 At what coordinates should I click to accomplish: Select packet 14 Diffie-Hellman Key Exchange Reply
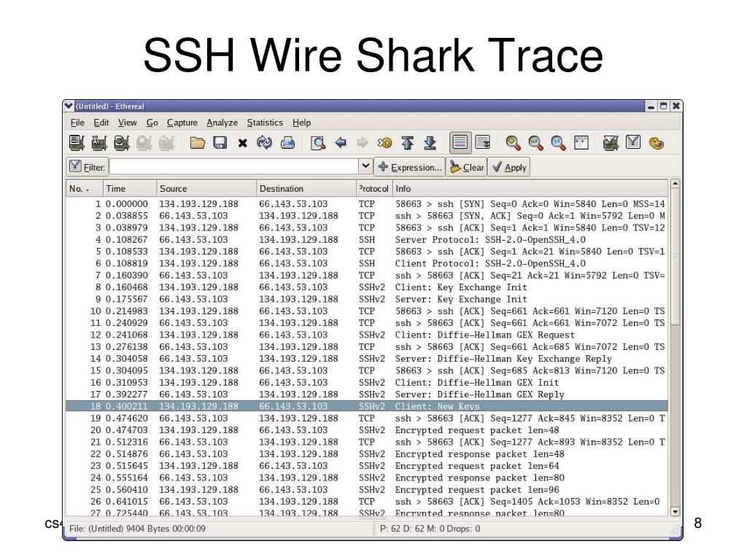(366, 359)
